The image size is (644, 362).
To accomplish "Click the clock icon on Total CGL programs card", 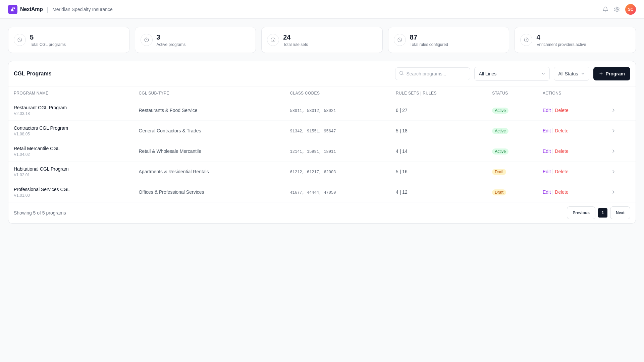I will [20, 40].
